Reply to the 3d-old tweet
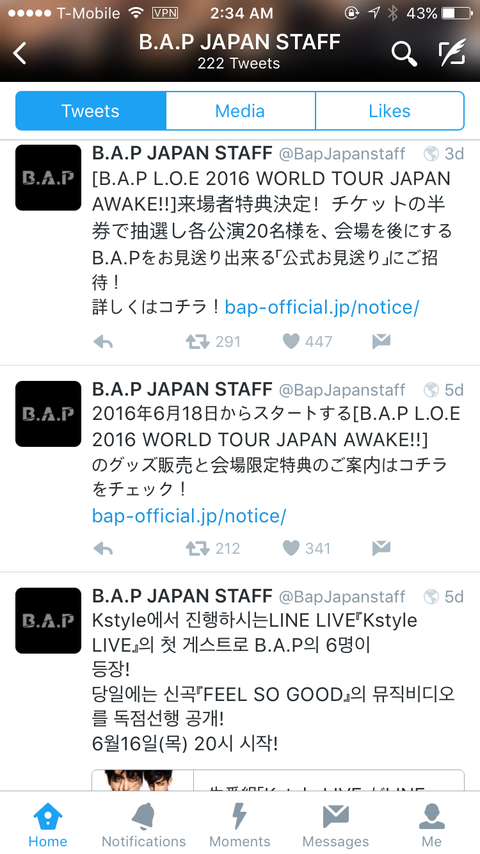The image size is (480, 854). [103, 341]
